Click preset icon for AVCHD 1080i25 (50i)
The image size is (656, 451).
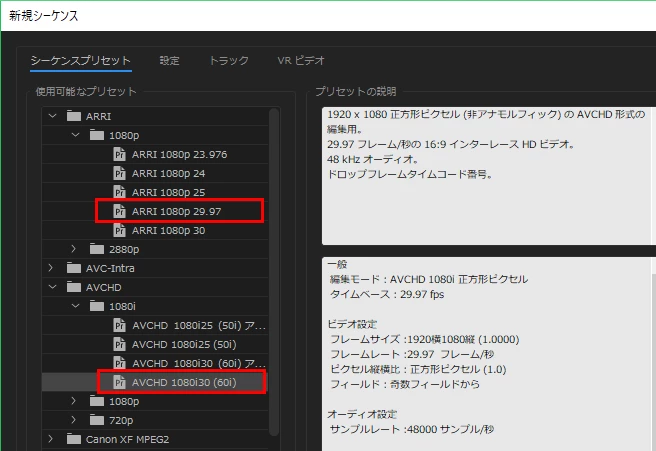pyautogui.click(x=120, y=344)
